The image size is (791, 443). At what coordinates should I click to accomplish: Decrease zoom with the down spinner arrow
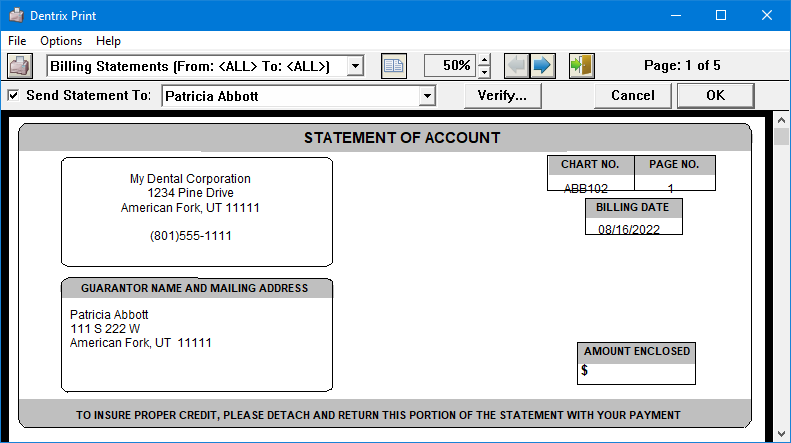click(485, 72)
